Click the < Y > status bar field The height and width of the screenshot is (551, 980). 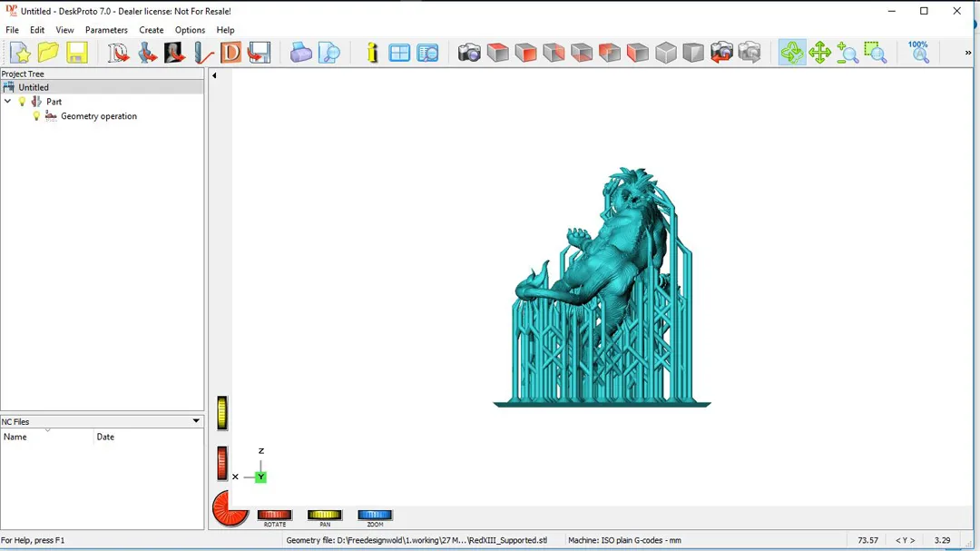[905, 540]
